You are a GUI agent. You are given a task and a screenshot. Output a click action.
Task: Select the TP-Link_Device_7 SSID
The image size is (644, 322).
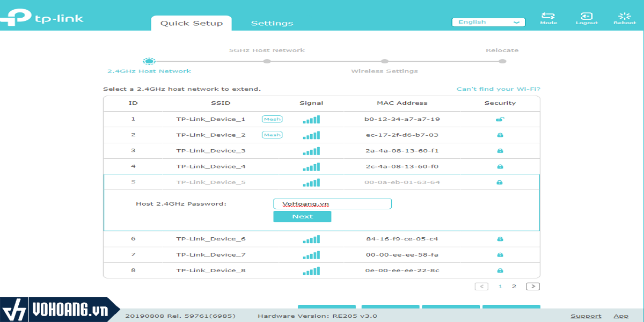211,255
